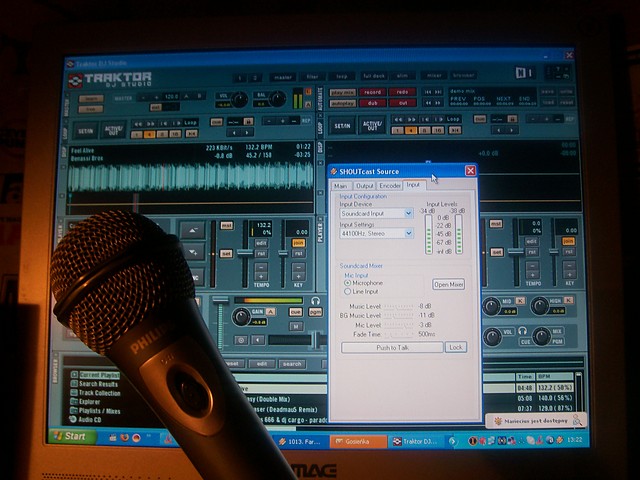Open Track Collection in browser tree
640x480 pixels.
tap(96, 393)
